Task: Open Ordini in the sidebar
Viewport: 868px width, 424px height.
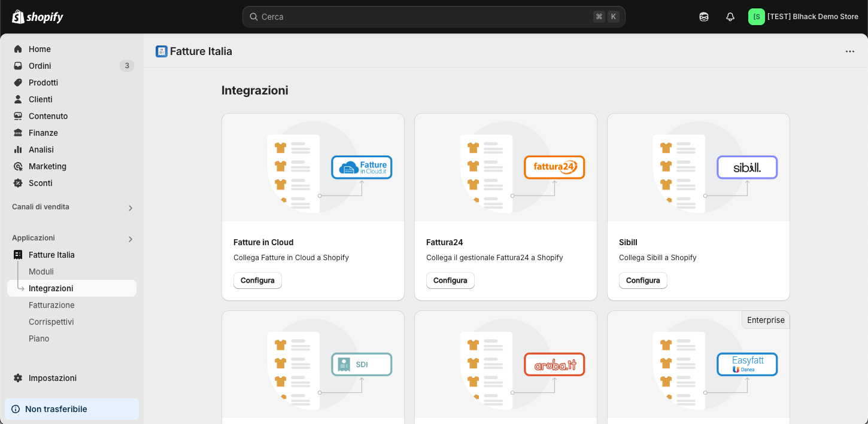Action: point(72,66)
